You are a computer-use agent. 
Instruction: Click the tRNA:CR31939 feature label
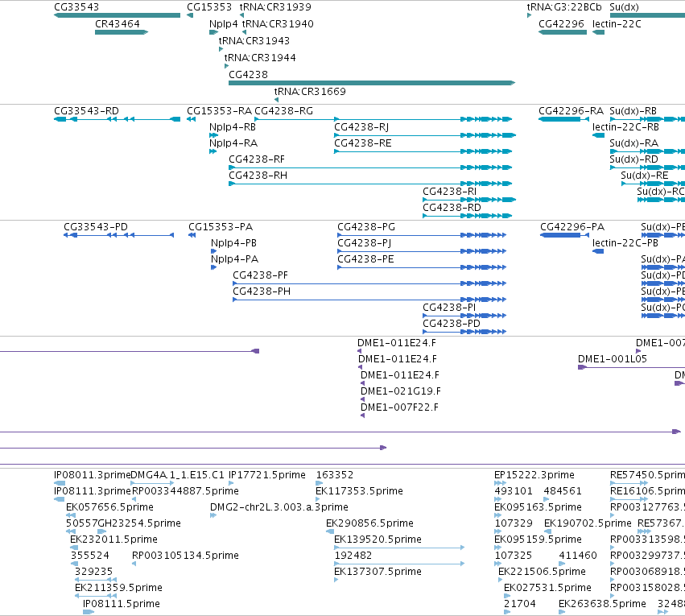[275, 7]
